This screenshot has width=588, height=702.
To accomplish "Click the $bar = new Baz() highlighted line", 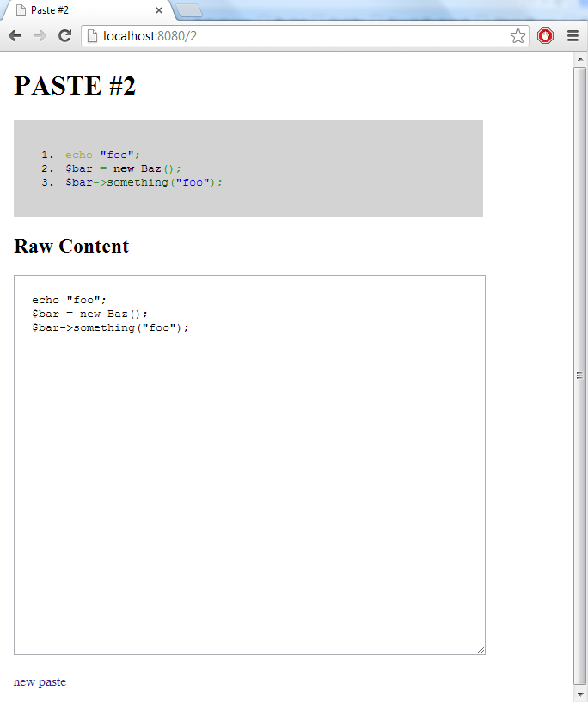I will (123, 168).
